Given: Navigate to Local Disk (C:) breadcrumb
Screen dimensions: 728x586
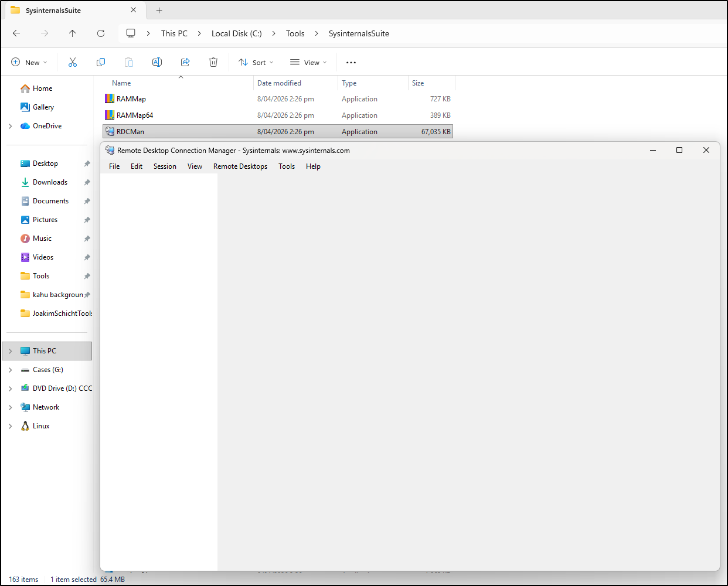Looking at the screenshot, I should (x=237, y=33).
